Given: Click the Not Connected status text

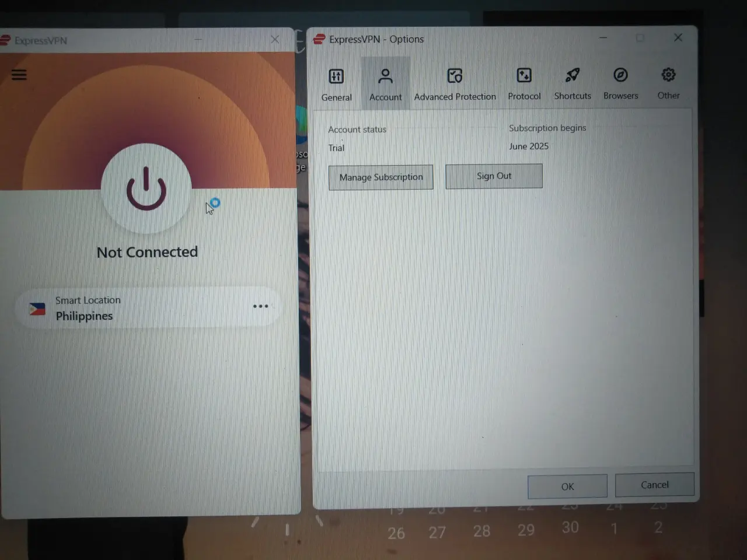Looking at the screenshot, I should [x=147, y=252].
